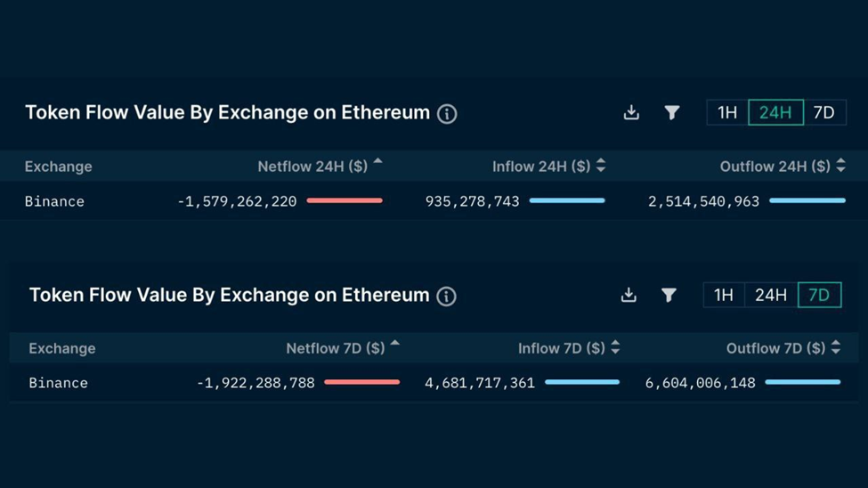Select the 1H tab in the lower panel

point(724,295)
